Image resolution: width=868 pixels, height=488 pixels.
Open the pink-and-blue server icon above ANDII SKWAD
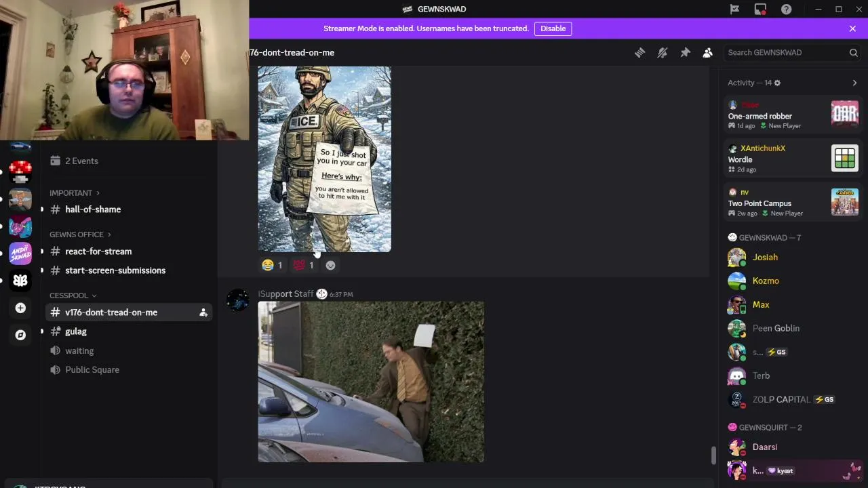pos(20,226)
